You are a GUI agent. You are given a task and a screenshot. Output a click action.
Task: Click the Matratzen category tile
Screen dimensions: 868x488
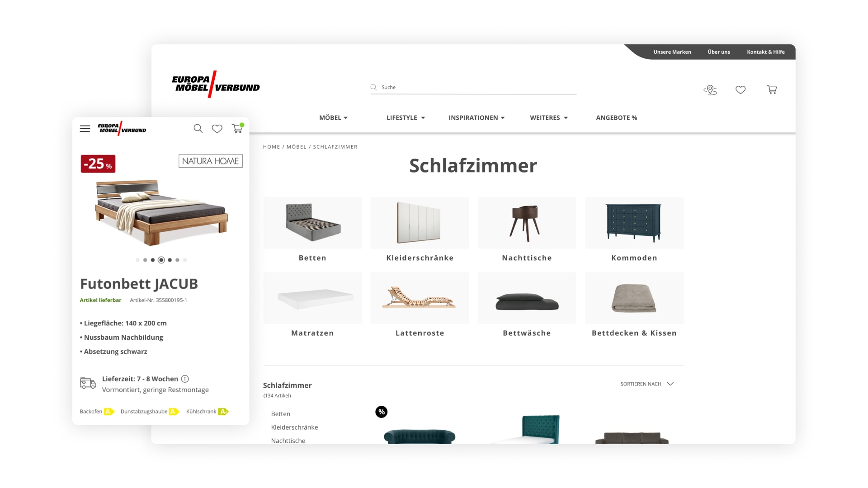point(312,305)
